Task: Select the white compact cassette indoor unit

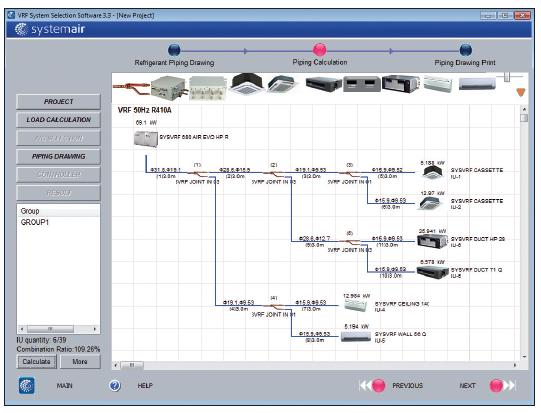Action: 282,85
